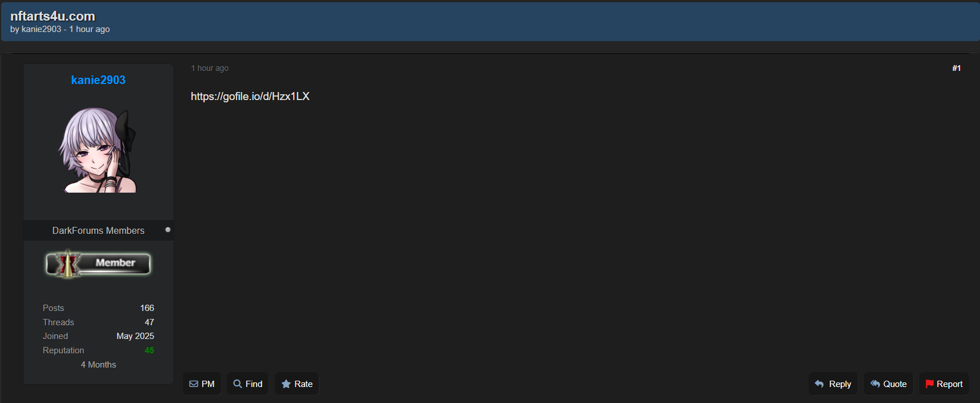Click the nftarts4u.com thread title
Viewport: 980px width, 403px height.
point(53,16)
